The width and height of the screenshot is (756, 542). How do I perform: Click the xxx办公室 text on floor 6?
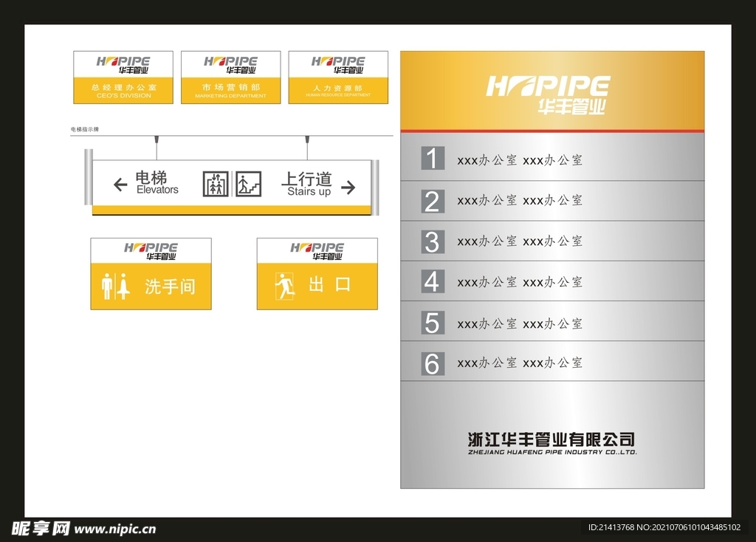[520, 363]
